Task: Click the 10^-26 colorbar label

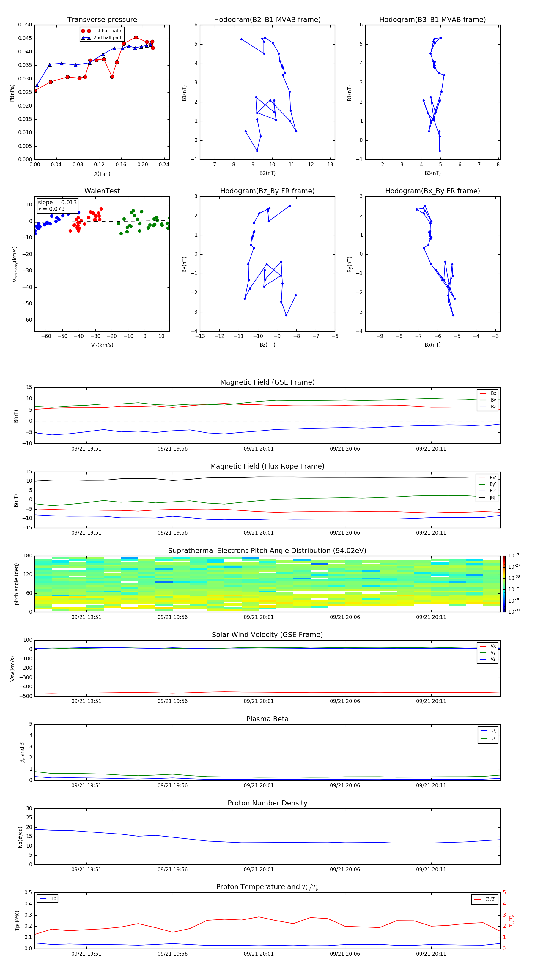Action: pyautogui.click(x=514, y=555)
